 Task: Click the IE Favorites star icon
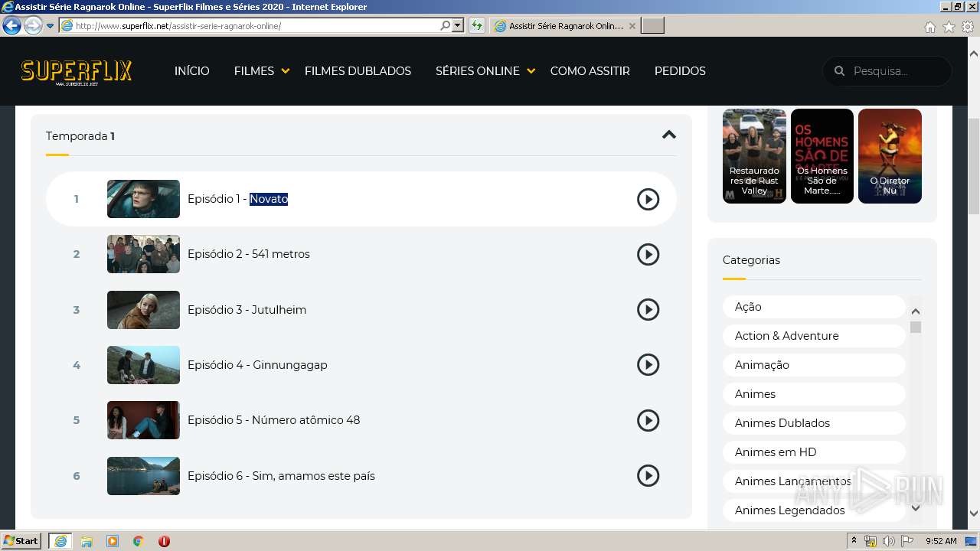point(949,27)
